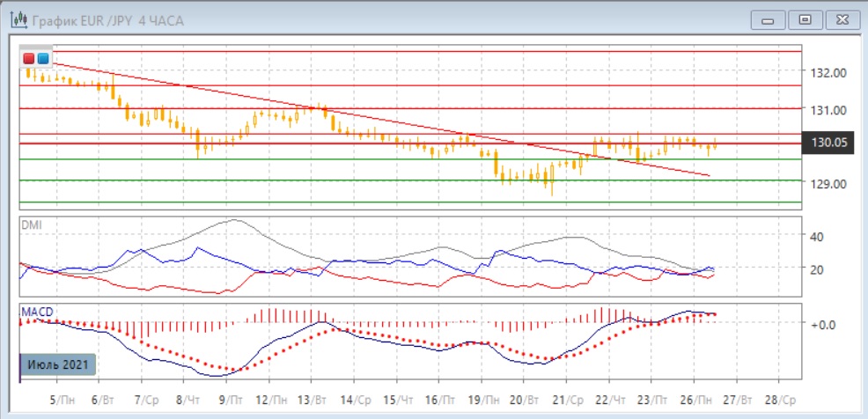Maximize the EUR/JPY chart window
This screenshot has height=419, width=868.
pos(805,18)
